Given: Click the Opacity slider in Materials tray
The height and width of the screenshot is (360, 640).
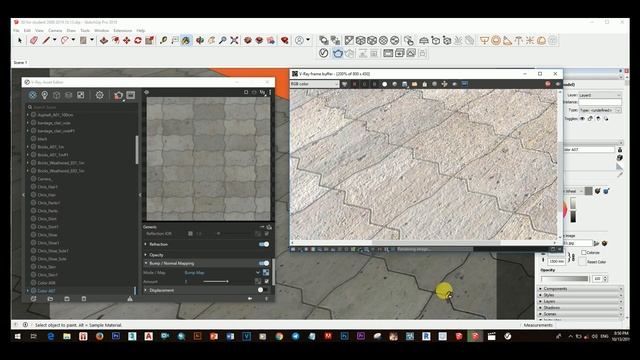Looking at the screenshot, I should [x=565, y=278].
